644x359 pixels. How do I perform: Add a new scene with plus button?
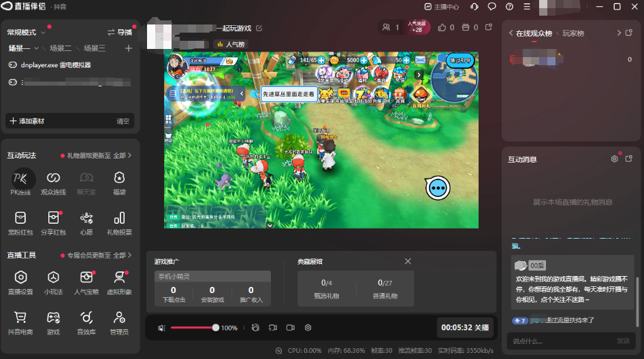click(129, 48)
